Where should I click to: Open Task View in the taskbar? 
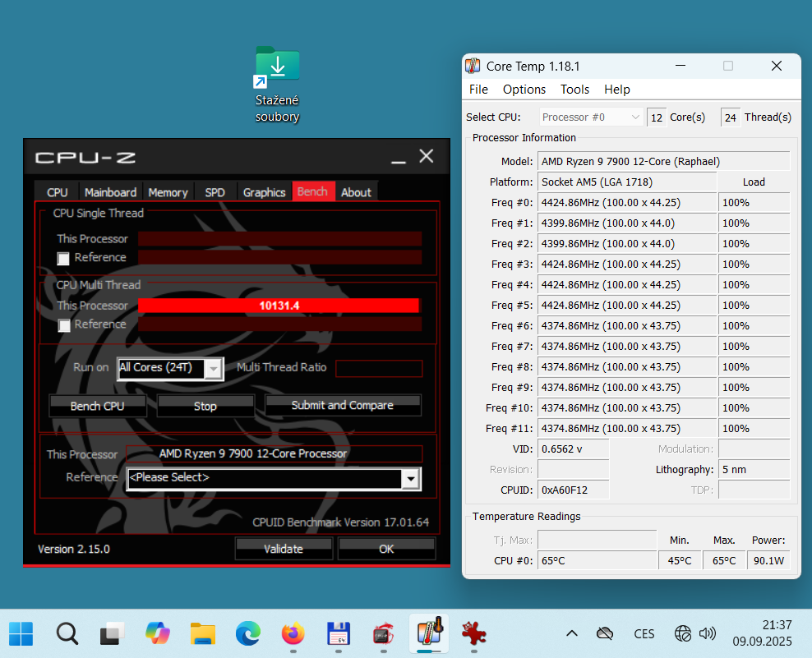pyautogui.click(x=112, y=633)
